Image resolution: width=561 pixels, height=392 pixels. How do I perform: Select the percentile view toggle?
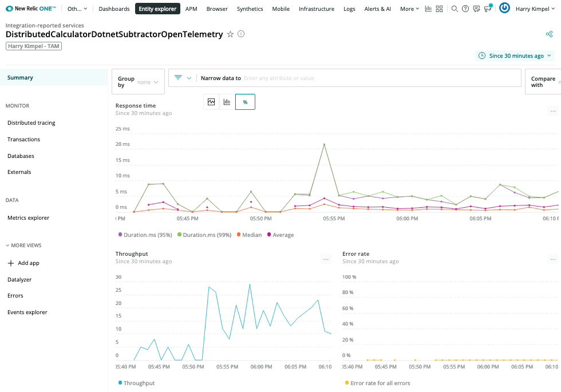[245, 102]
